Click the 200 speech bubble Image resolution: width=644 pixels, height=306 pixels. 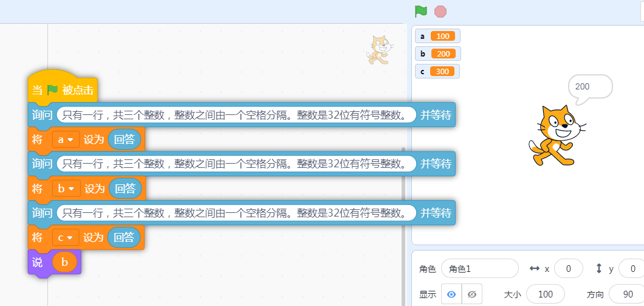[590, 88]
